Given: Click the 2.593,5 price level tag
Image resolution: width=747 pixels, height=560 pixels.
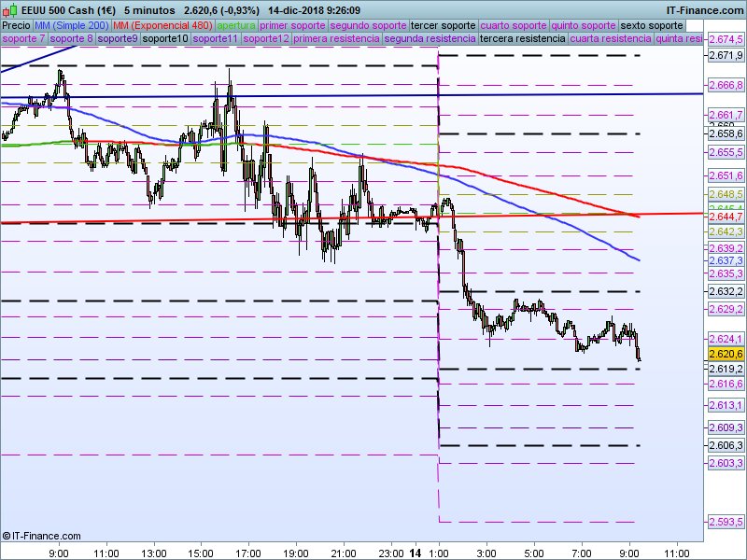Looking at the screenshot, I should coord(726,522).
